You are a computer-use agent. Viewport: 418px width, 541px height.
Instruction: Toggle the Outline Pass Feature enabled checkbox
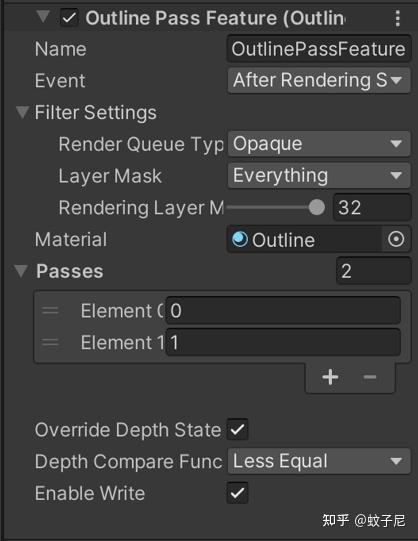click(x=69, y=18)
